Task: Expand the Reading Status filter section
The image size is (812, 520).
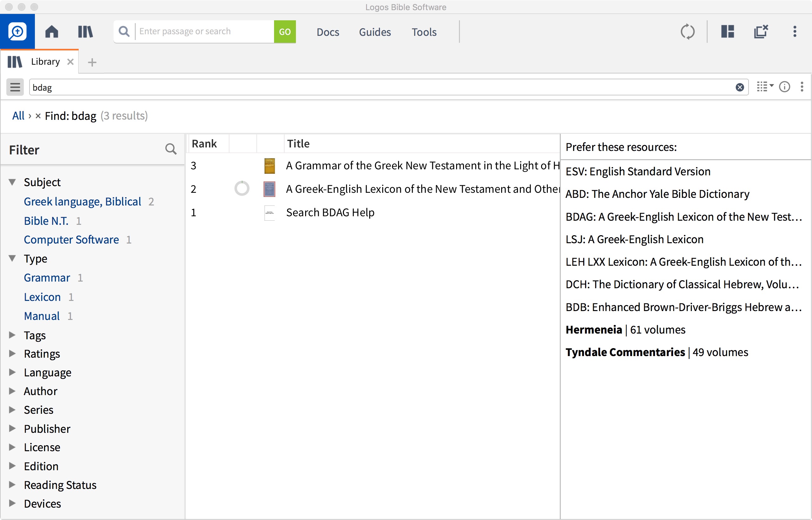Action: [12, 485]
